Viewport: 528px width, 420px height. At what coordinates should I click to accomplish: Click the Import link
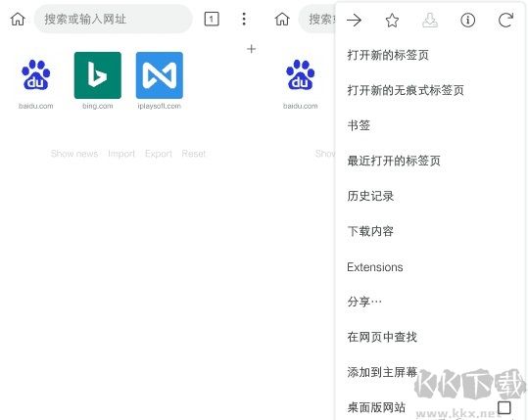pos(121,154)
